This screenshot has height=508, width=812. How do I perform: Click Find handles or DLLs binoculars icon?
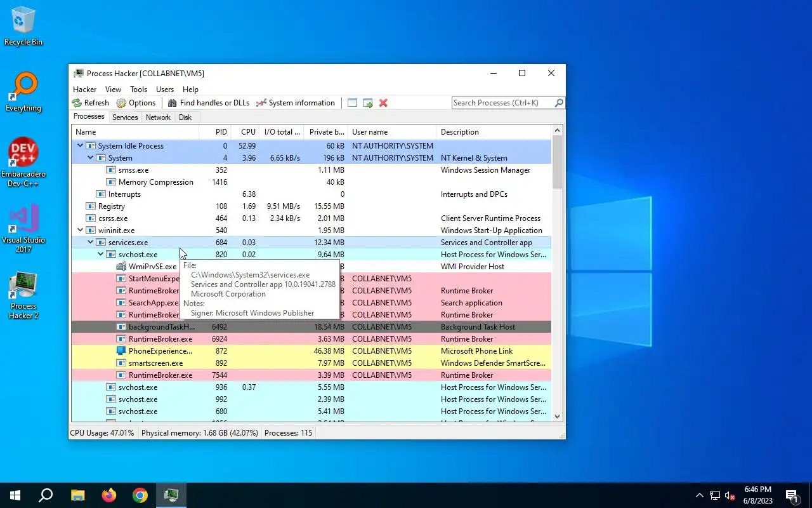[173, 103]
